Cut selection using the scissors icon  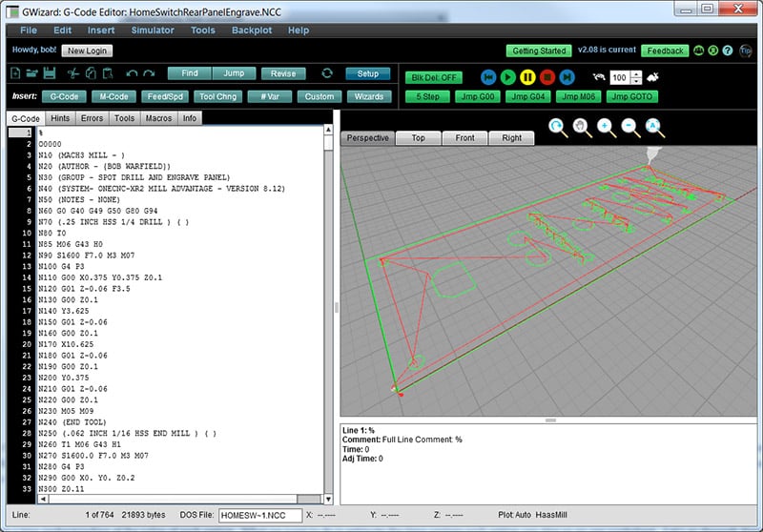tap(73, 73)
